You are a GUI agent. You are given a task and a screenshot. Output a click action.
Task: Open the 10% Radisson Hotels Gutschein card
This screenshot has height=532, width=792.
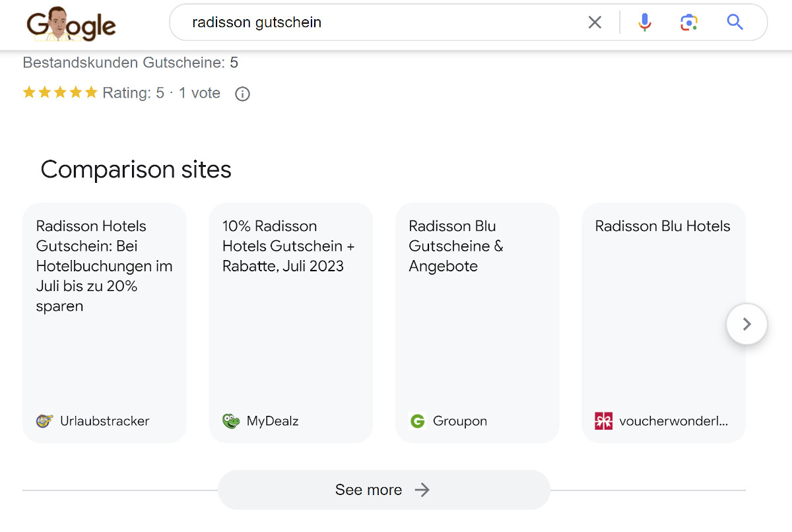click(290, 322)
